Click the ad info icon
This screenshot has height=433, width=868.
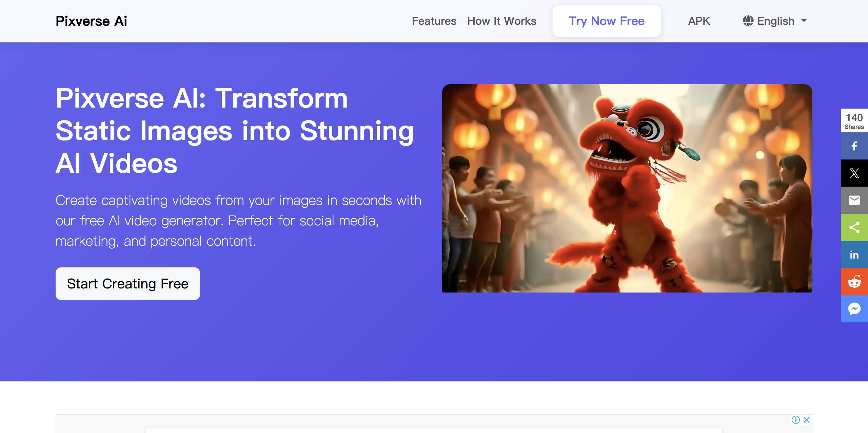pyautogui.click(x=795, y=420)
